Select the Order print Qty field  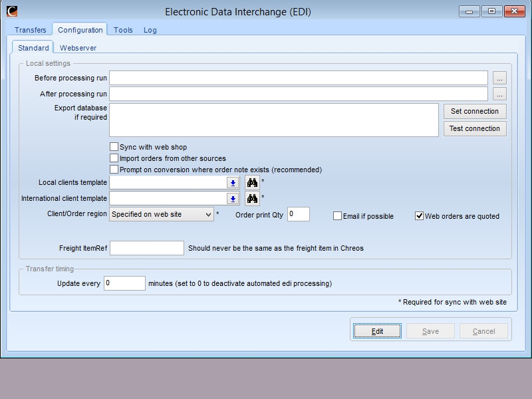click(x=299, y=214)
